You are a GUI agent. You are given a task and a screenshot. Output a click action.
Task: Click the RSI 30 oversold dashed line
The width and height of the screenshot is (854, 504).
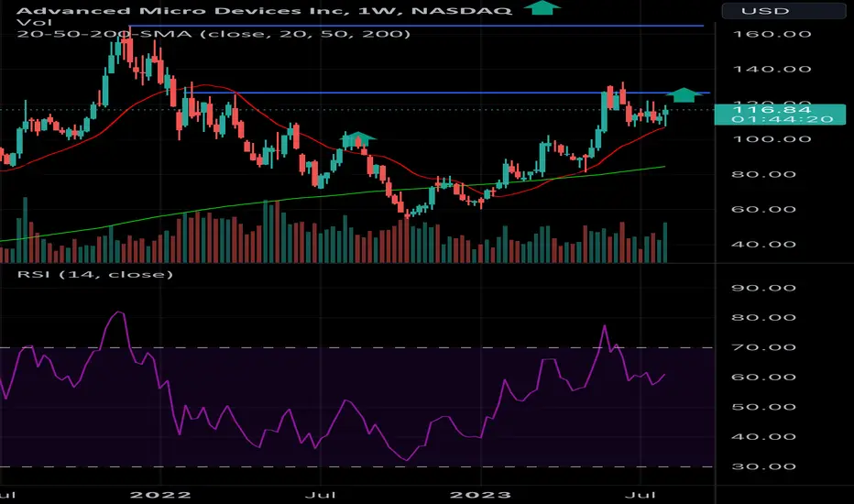(x=356, y=466)
